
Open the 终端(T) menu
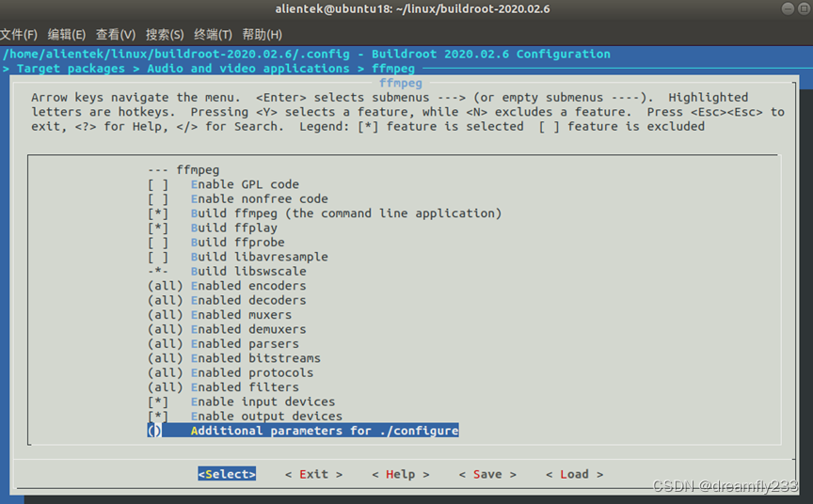click(213, 35)
